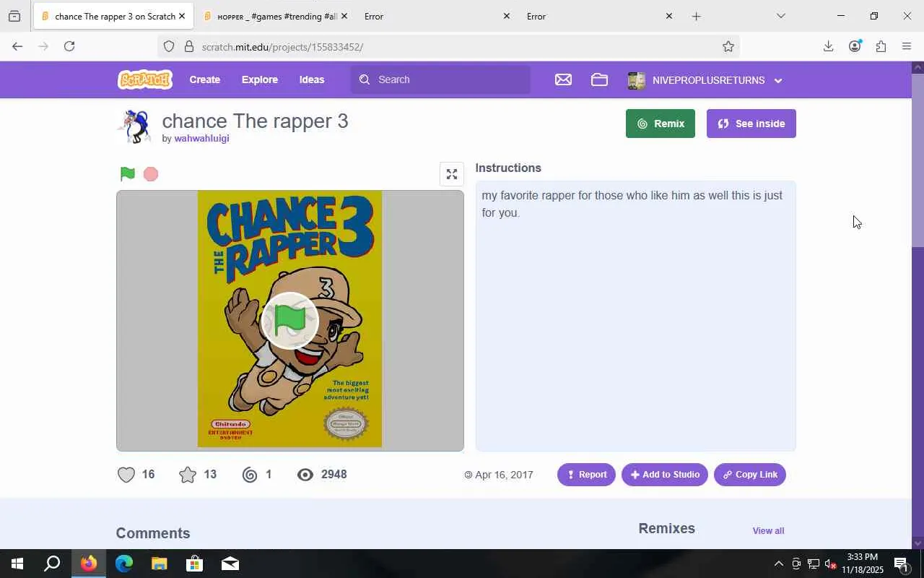Open Microsoft Store from the taskbar
This screenshot has height=578, width=924.
[194, 564]
